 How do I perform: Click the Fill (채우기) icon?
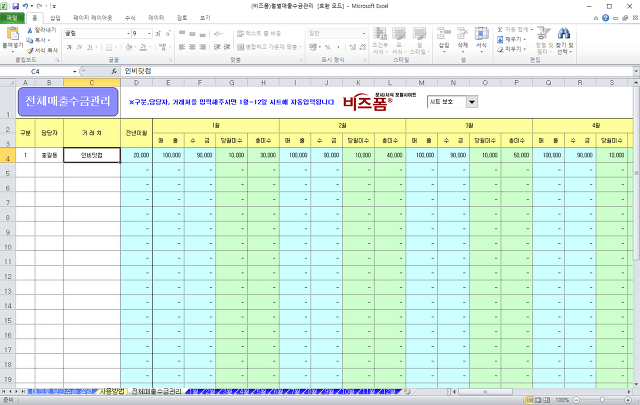coord(500,40)
